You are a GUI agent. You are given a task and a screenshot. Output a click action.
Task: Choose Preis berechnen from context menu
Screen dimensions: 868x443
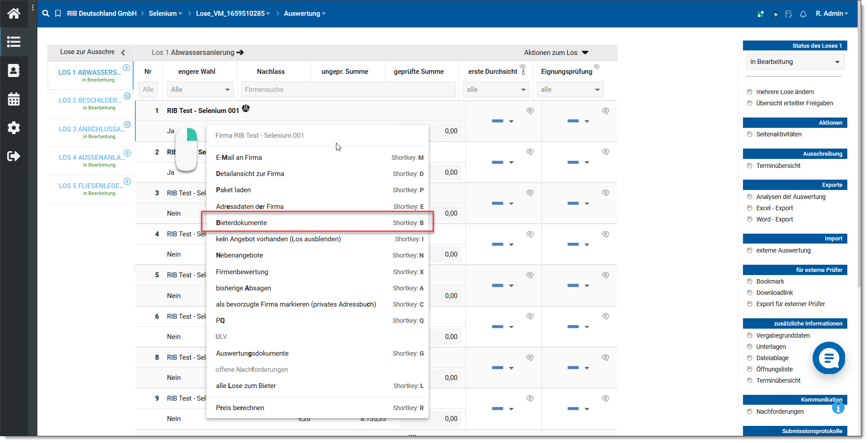318,408
